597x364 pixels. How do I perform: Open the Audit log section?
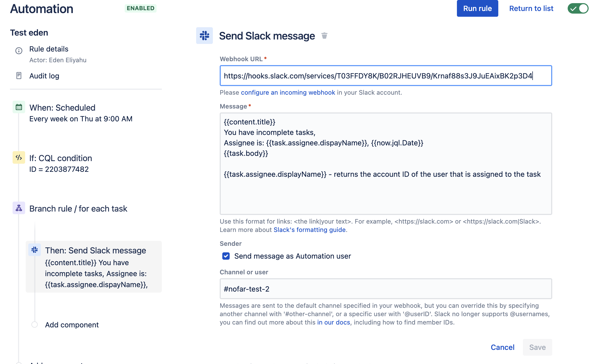point(44,76)
